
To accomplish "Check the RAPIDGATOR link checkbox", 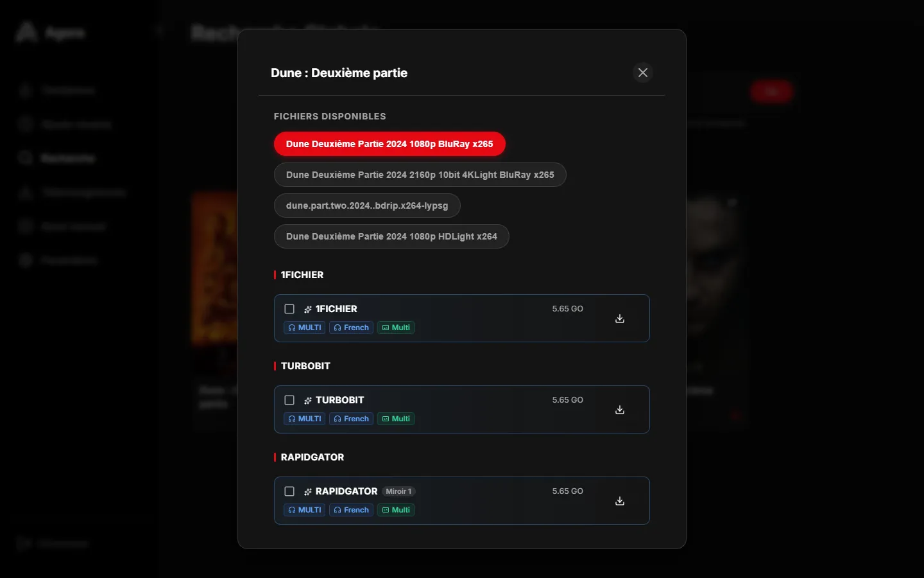I will point(289,491).
